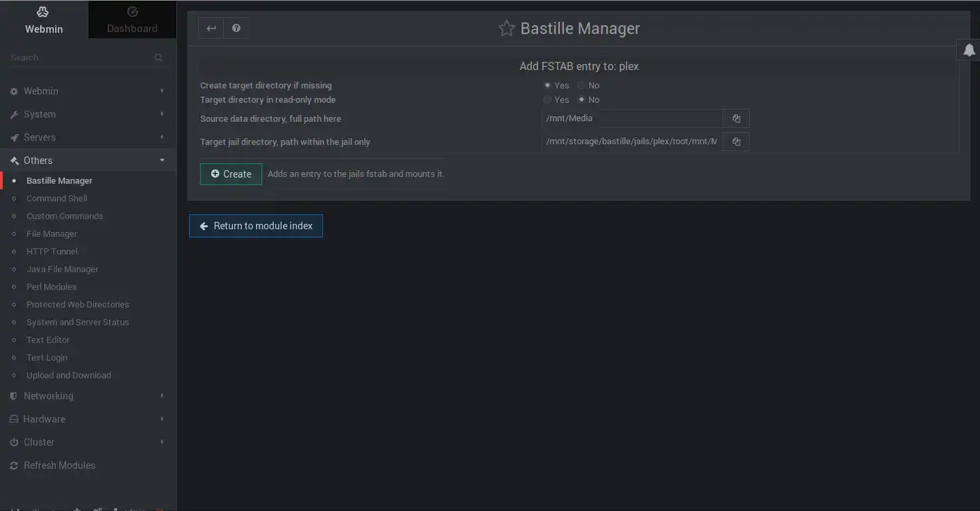Screen dimensions: 980x511
Task: Open Perl Modules entry
Action: [x=51, y=287]
